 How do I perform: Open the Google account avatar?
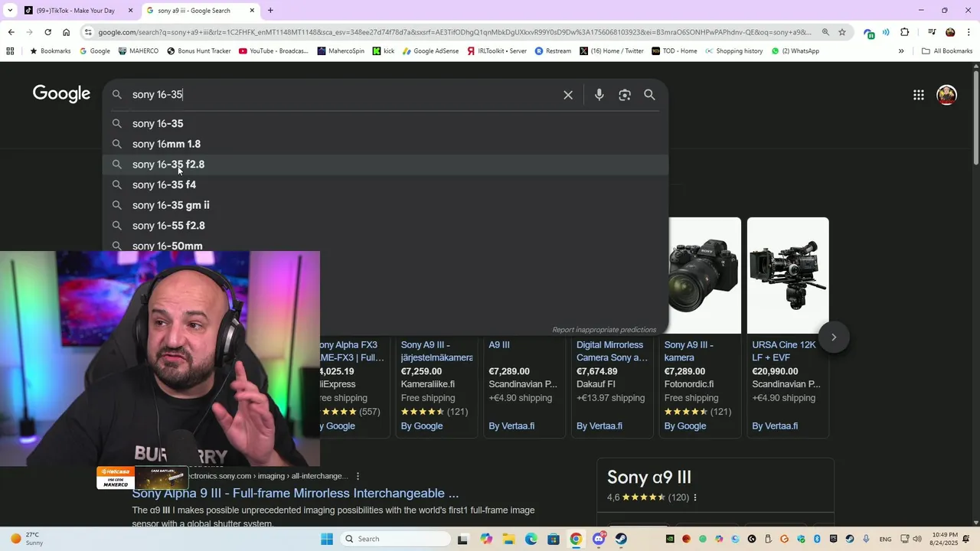[947, 95]
